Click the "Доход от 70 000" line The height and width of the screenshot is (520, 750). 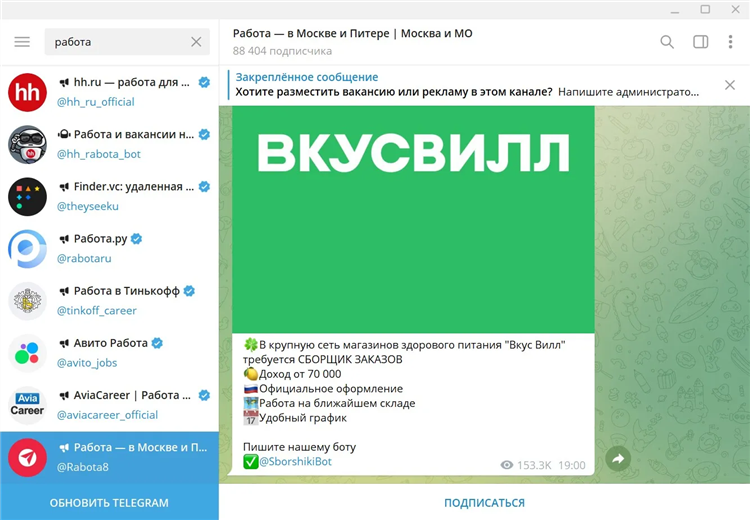pyautogui.click(x=292, y=374)
